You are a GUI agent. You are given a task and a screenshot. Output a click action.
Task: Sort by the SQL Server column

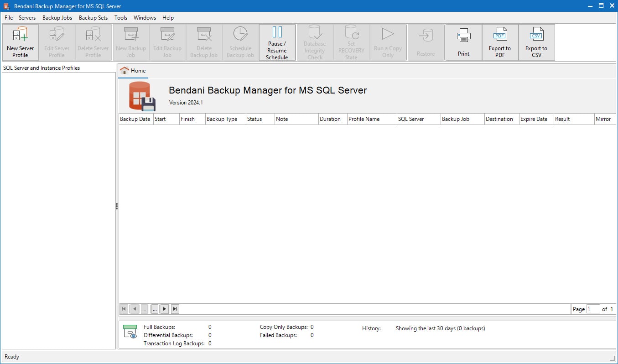pos(418,119)
